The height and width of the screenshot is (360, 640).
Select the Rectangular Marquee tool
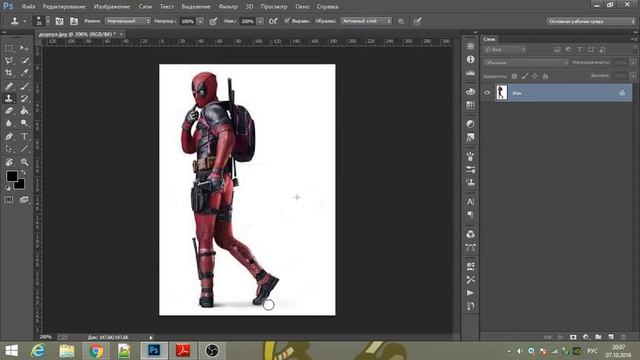coord(9,48)
